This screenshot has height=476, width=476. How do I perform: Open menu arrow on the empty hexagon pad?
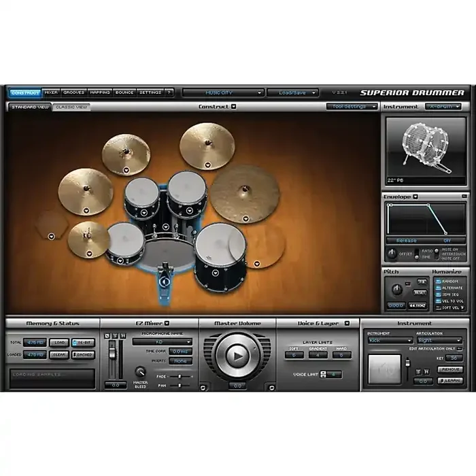(51, 237)
